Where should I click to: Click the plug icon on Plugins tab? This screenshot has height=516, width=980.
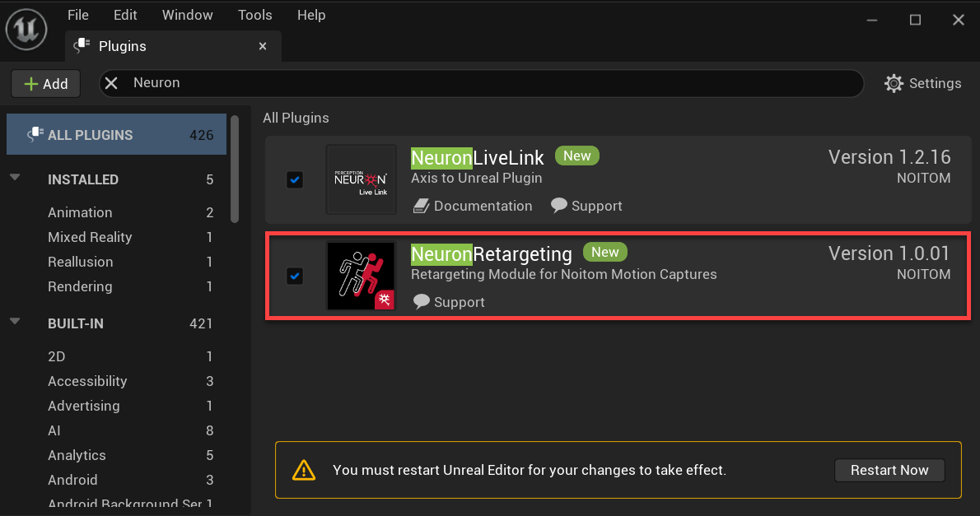pos(82,45)
